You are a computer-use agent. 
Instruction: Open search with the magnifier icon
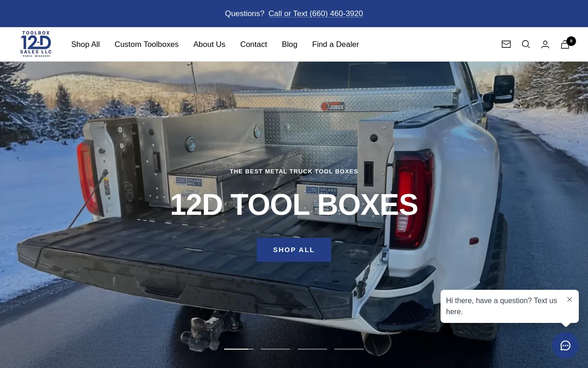526,44
